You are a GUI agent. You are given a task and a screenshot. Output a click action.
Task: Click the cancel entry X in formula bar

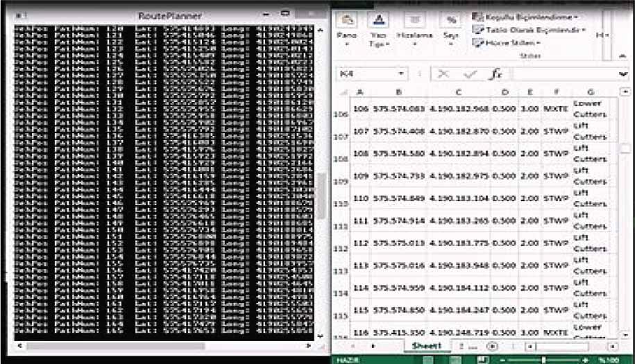click(444, 73)
